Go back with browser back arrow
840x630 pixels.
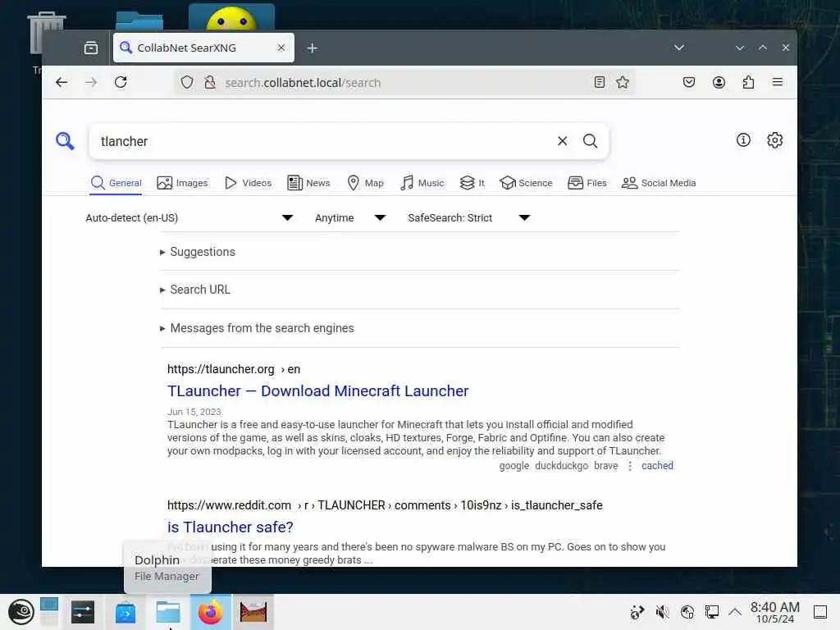point(62,82)
